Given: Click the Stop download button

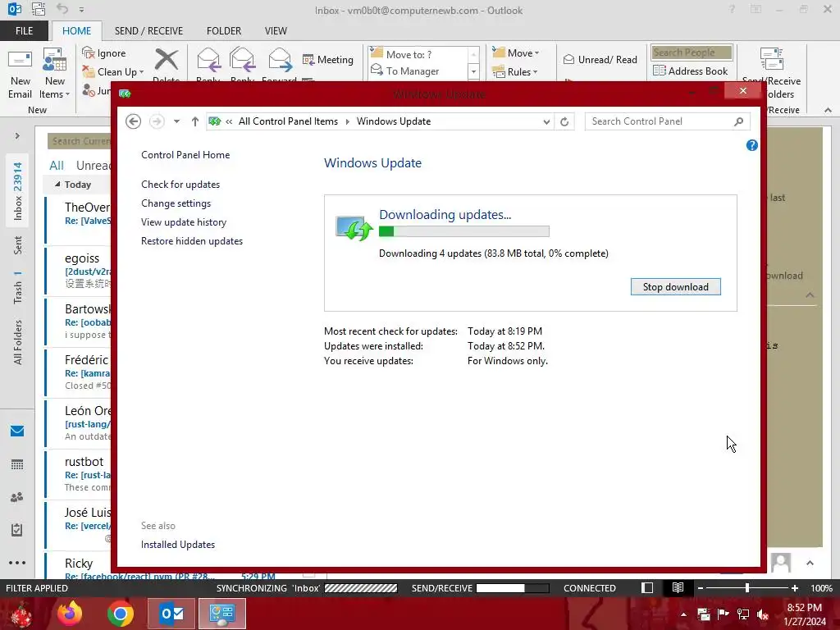Looking at the screenshot, I should (676, 286).
